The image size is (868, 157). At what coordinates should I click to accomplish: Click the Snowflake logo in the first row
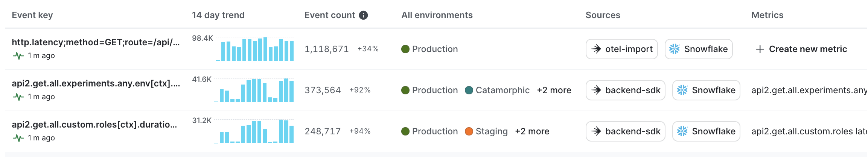(x=674, y=49)
